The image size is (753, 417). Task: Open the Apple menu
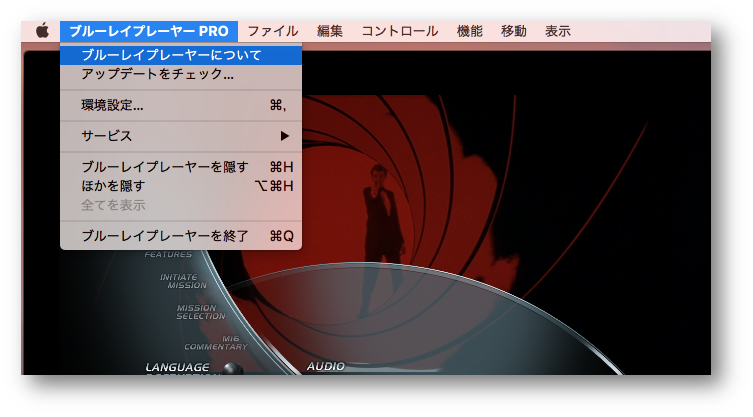point(42,31)
